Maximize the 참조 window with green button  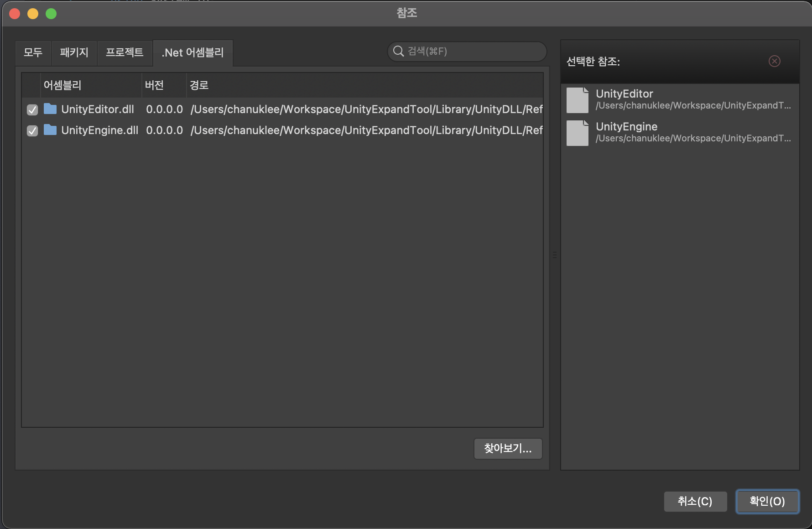51,14
